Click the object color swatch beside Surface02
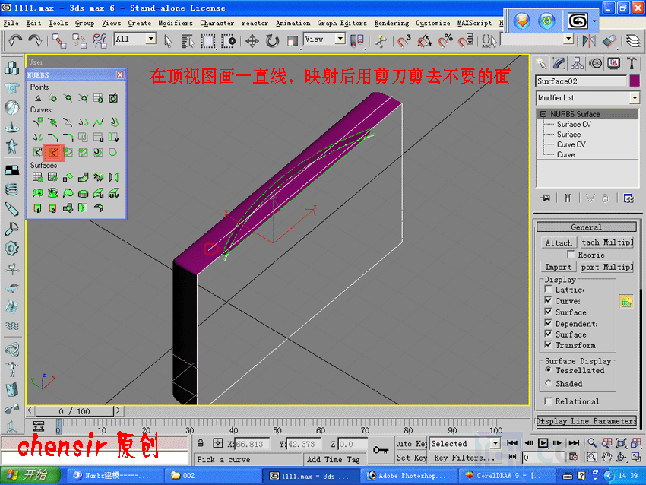 point(634,81)
